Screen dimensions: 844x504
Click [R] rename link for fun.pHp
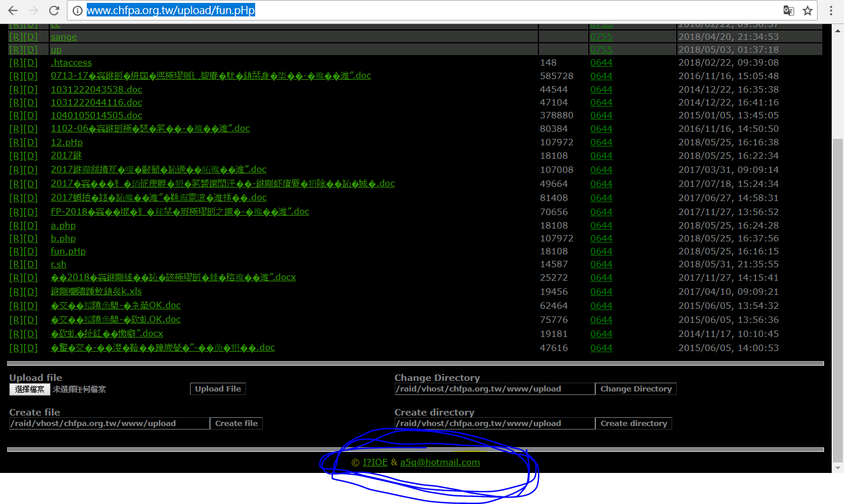point(16,251)
